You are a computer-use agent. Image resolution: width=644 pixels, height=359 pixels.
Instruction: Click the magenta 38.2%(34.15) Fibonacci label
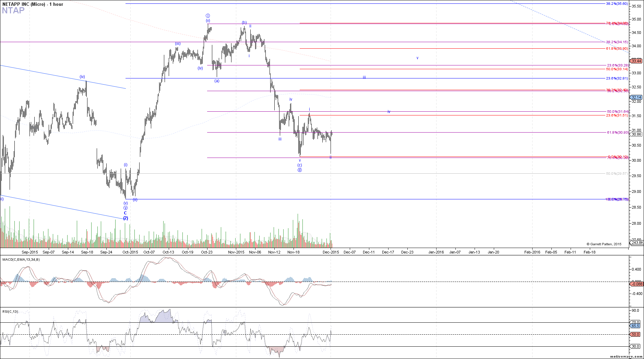(617, 42)
